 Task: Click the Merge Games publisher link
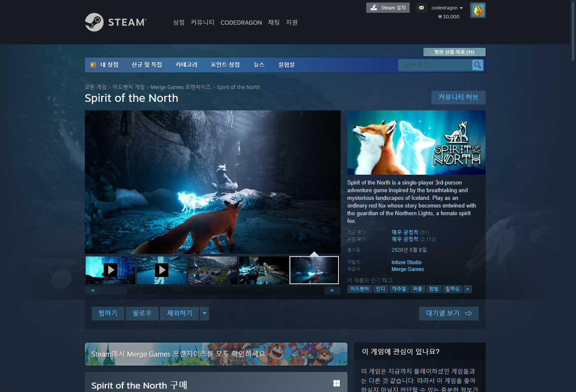coord(408,269)
